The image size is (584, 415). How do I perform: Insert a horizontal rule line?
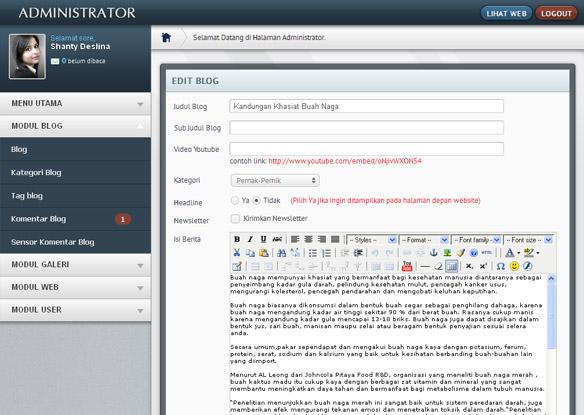click(x=425, y=266)
